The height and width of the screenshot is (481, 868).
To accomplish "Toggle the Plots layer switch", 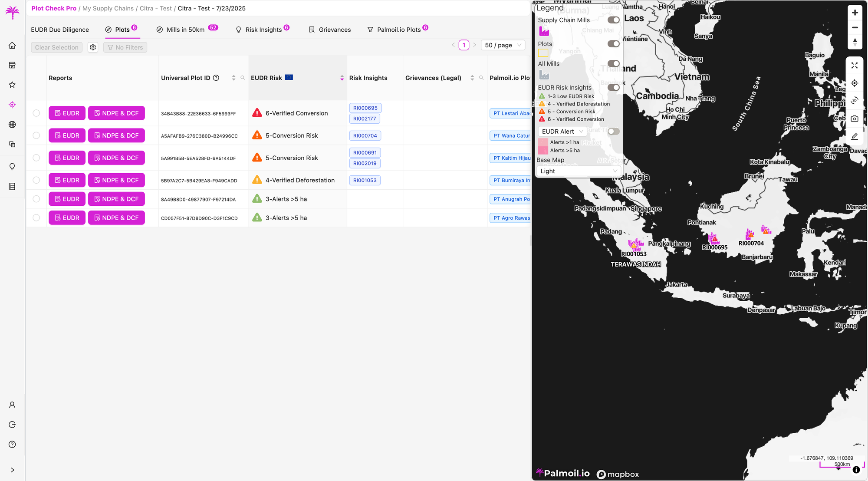I will [613, 44].
